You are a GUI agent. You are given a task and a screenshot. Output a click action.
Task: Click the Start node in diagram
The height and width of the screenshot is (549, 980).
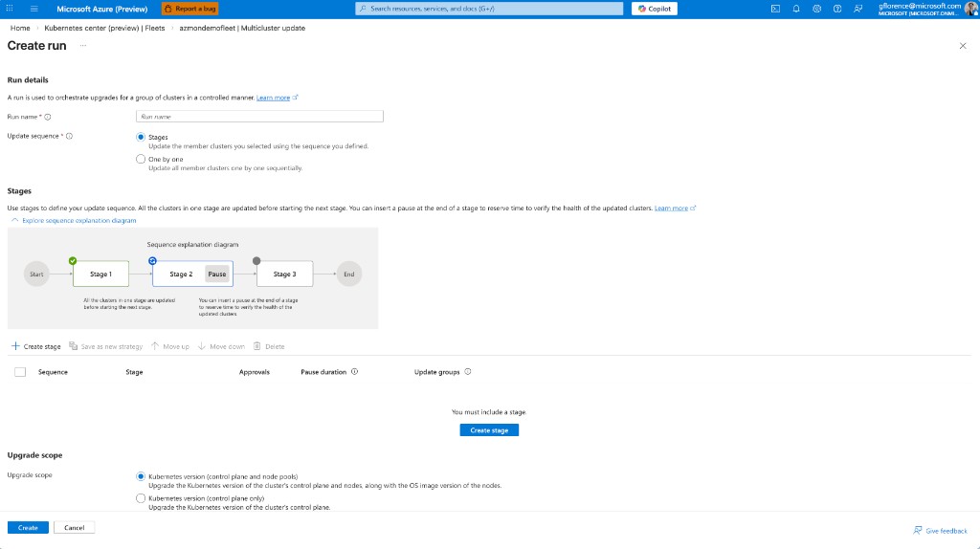pos(36,274)
